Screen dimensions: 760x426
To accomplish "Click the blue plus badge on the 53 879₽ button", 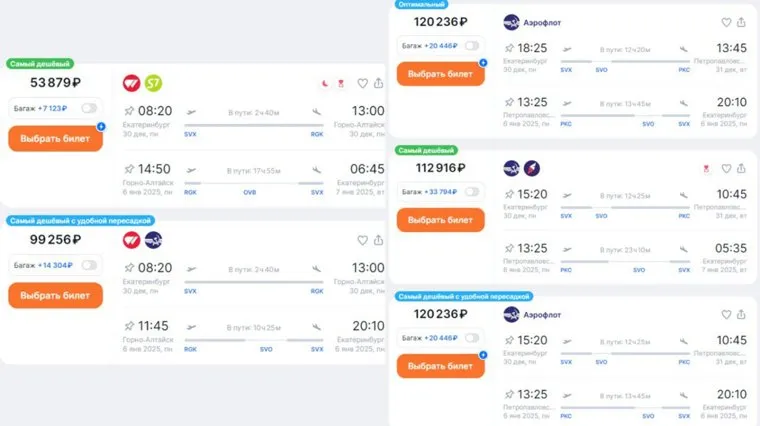I will [x=101, y=127].
